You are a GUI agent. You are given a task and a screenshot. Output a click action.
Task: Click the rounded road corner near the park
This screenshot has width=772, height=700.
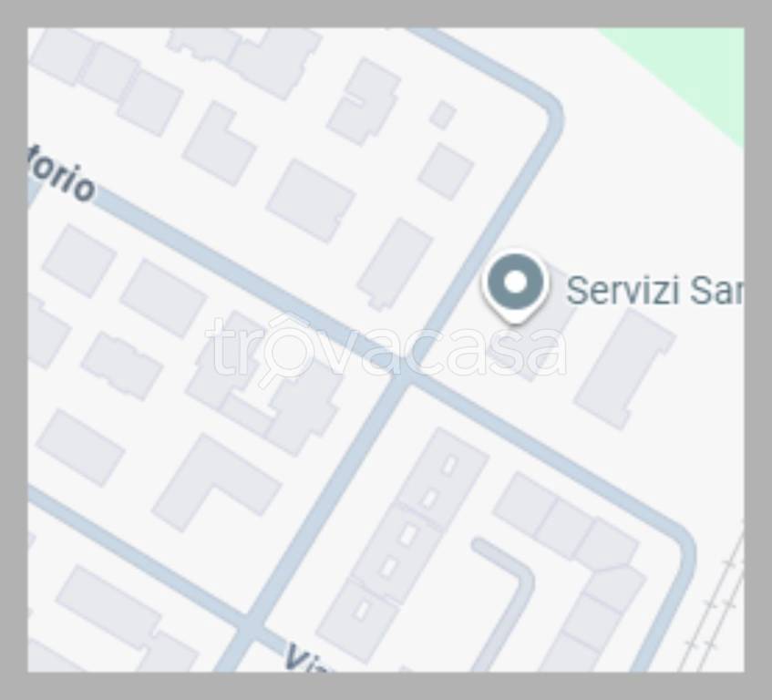[549, 112]
